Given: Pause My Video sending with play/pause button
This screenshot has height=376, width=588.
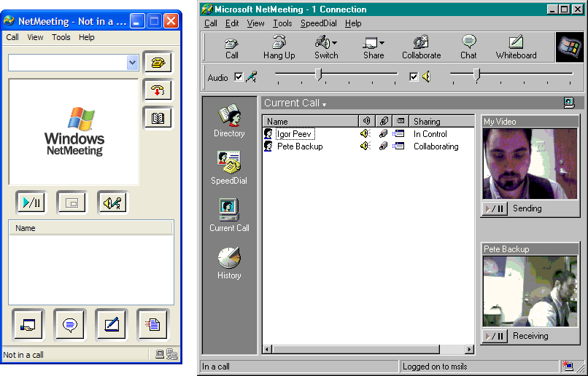Looking at the screenshot, I should [495, 208].
